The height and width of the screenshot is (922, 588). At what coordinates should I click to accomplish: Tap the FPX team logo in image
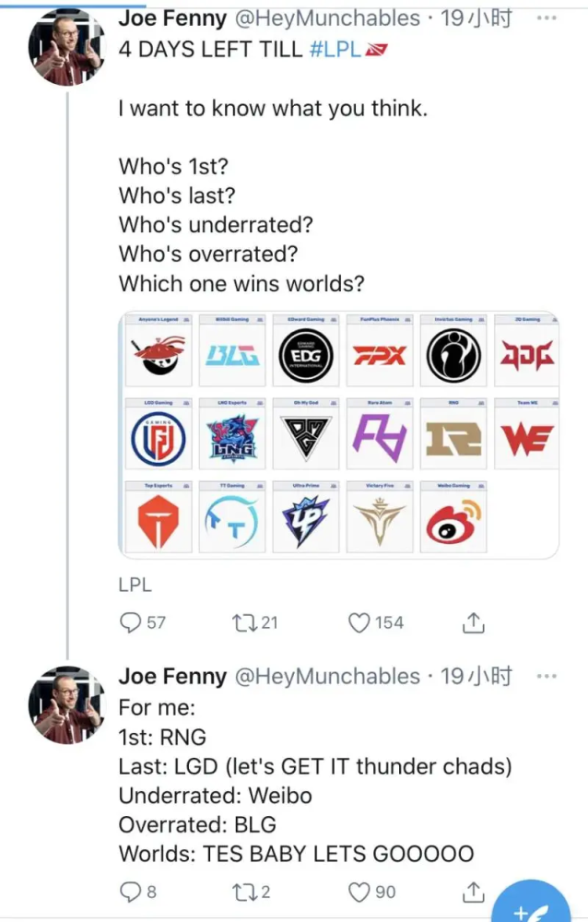click(x=380, y=355)
